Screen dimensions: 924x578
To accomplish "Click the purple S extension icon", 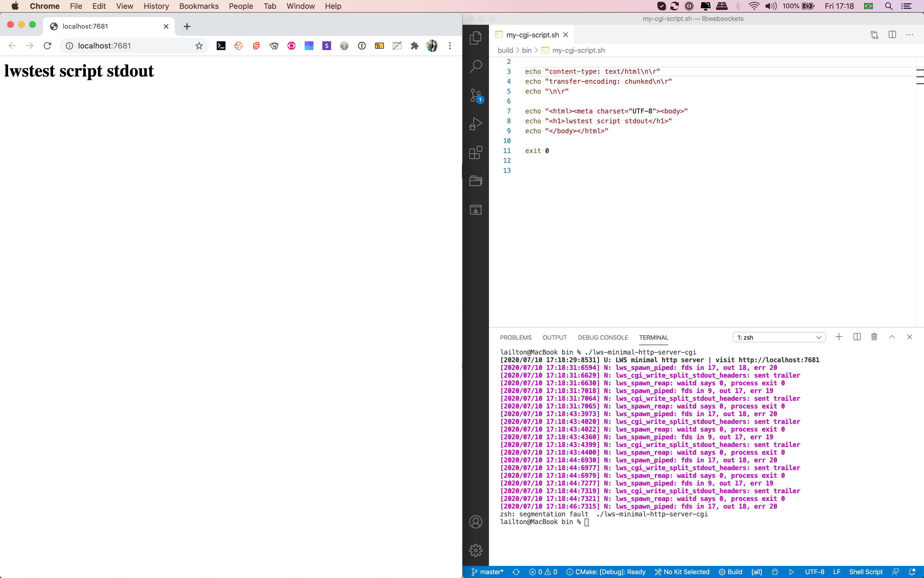I will (326, 46).
